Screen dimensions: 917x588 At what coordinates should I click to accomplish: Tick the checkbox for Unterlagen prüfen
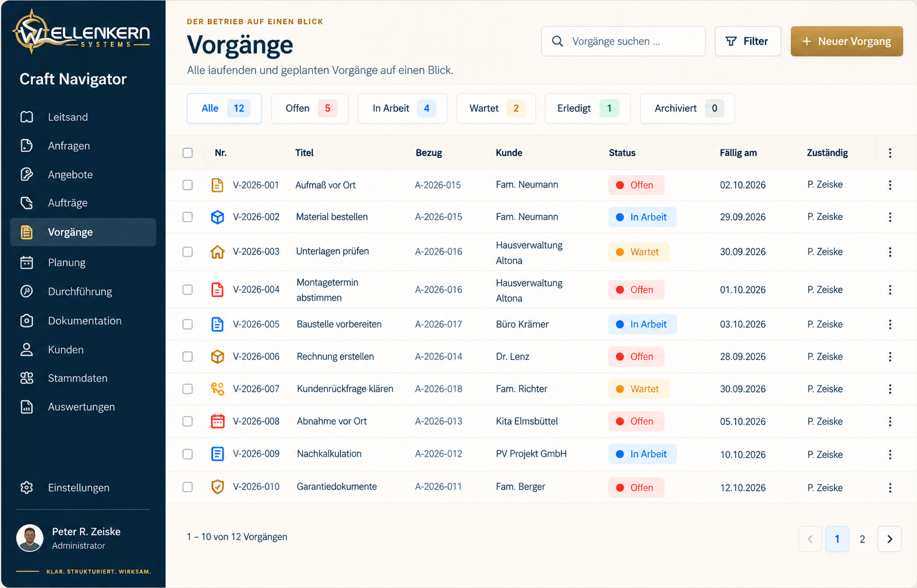[x=188, y=252]
